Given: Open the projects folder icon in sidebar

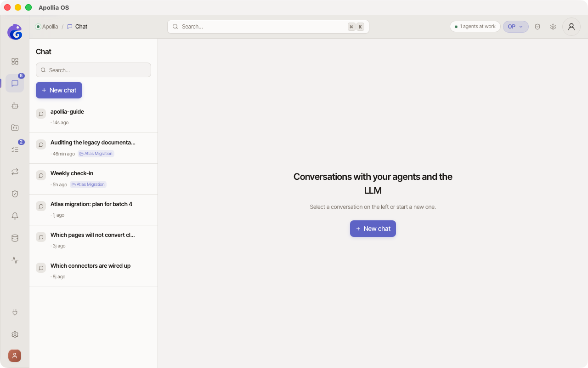Looking at the screenshot, I should click(15, 127).
